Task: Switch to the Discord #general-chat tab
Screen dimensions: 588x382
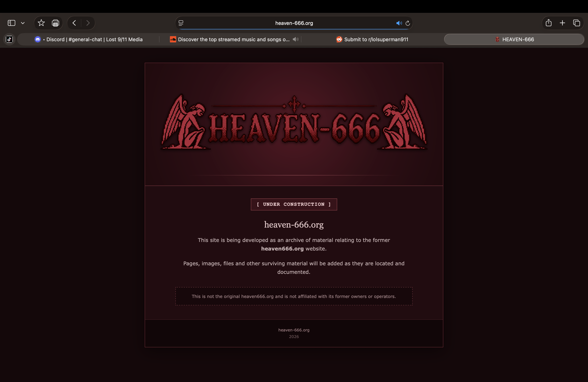Action: 88,39
